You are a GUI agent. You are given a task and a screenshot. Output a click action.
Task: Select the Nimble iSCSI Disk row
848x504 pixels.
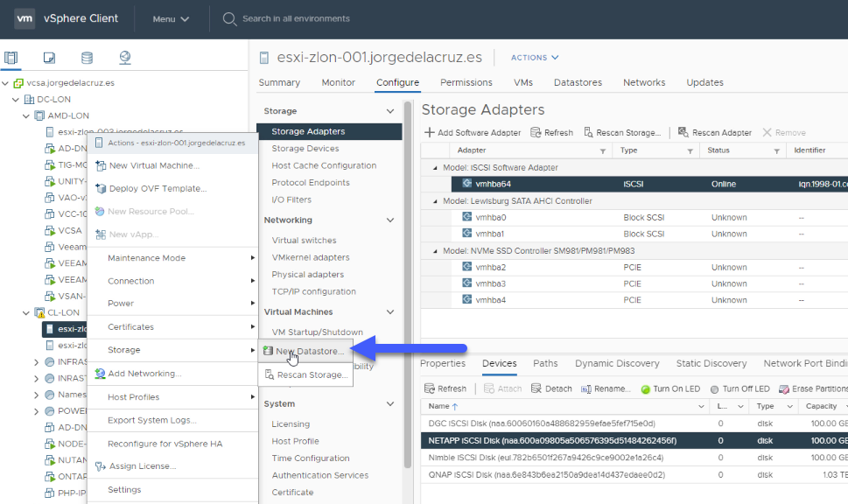634,458
